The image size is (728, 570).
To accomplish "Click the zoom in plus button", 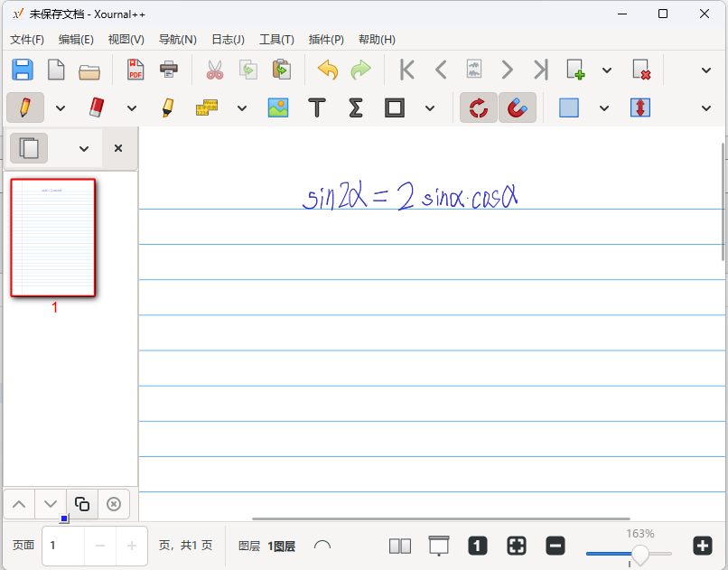I will [702, 546].
